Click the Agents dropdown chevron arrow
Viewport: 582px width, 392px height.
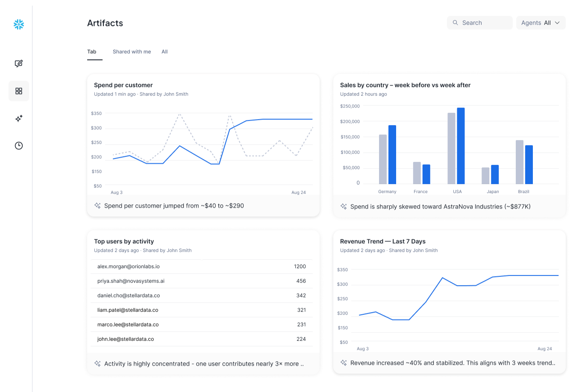pos(557,23)
